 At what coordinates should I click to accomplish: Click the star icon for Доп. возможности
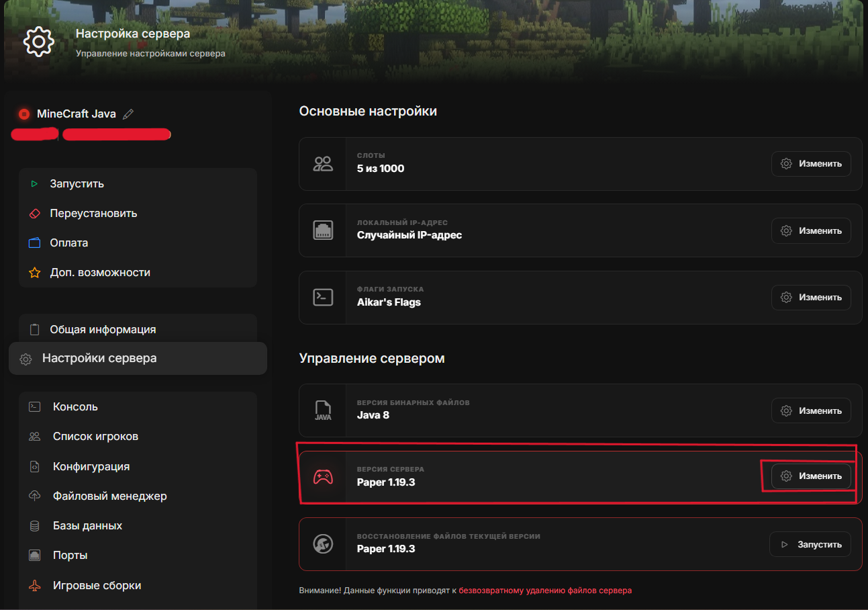point(35,273)
